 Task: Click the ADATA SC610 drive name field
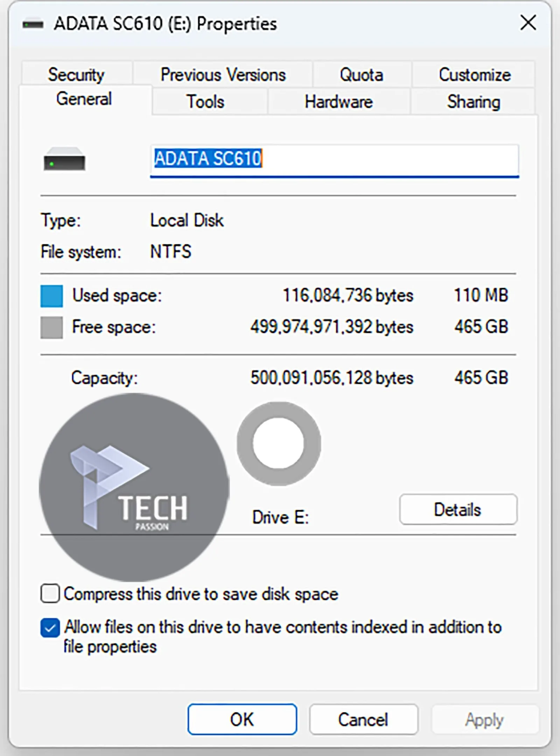point(334,161)
